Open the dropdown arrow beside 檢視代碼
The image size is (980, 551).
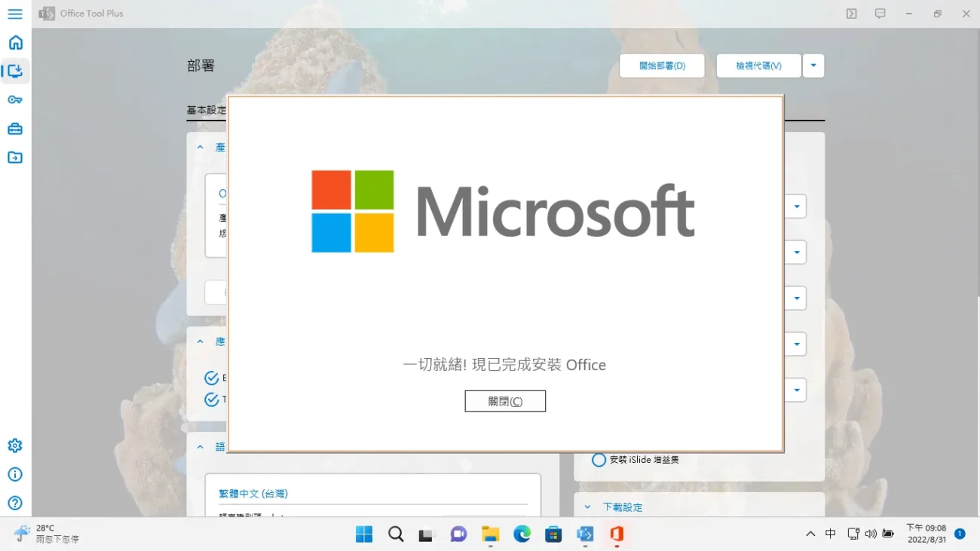(813, 66)
